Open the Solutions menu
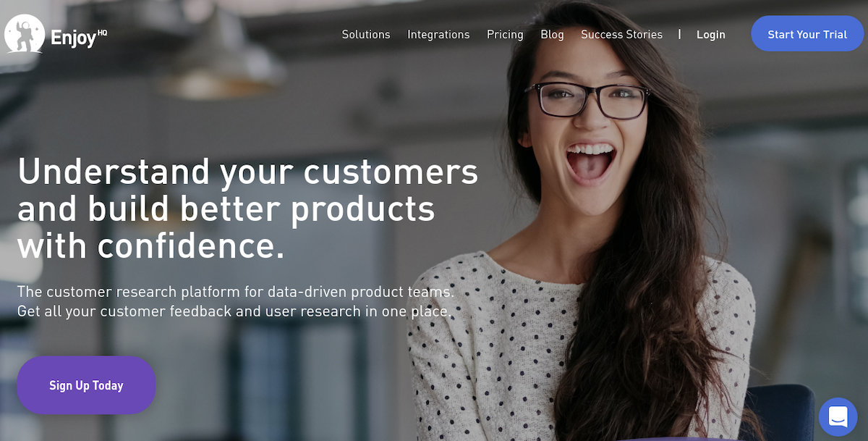This screenshot has height=441, width=868. pos(366,35)
